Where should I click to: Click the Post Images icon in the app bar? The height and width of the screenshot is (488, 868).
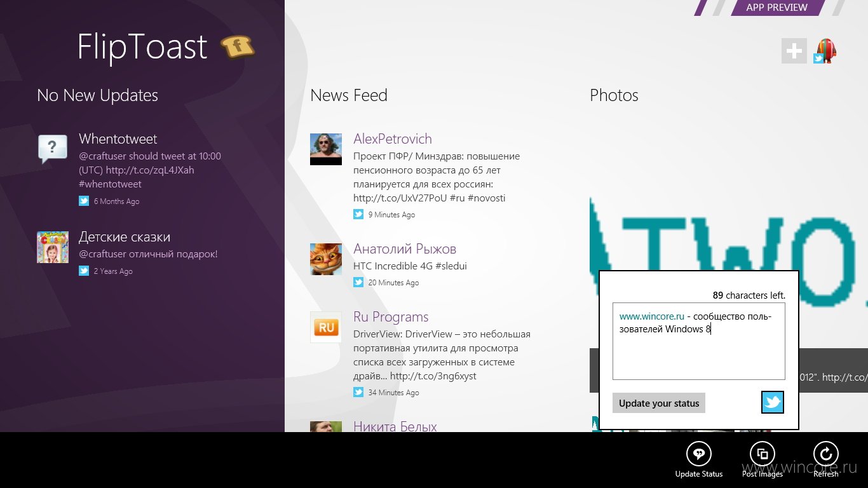click(x=763, y=454)
